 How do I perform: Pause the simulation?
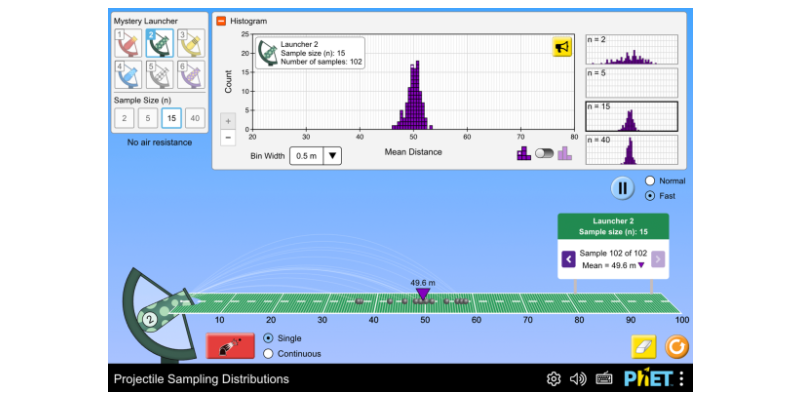[x=623, y=187]
